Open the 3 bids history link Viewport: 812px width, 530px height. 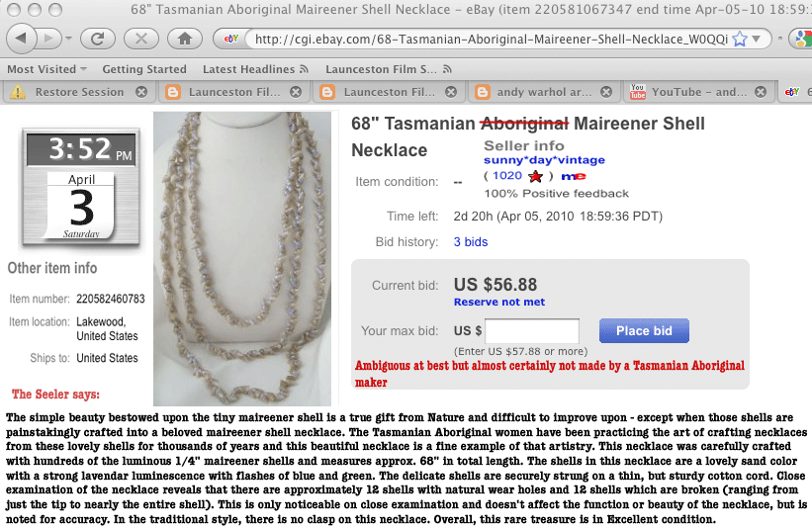[x=470, y=241]
